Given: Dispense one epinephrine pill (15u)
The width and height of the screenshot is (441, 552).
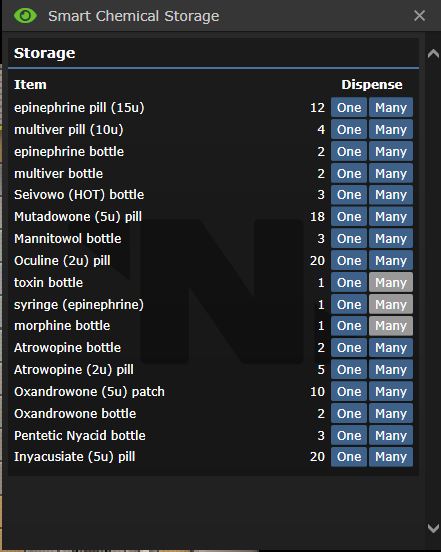Looking at the screenshot, I should [349, 107].
